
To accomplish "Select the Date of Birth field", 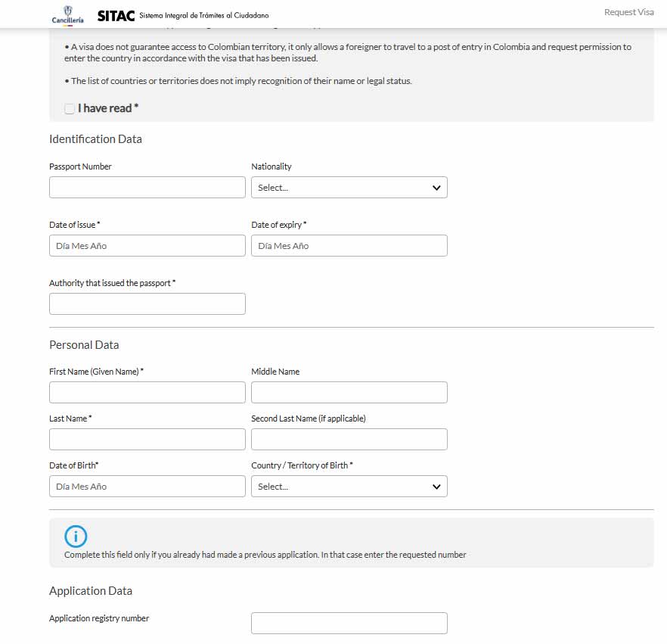I will click(147, 486).
